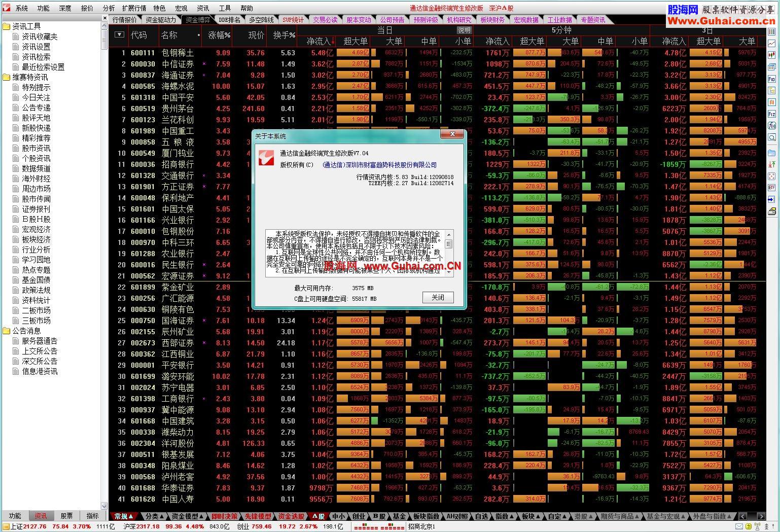Click the license text scrollbar in About dialog

tap(448, 253)
